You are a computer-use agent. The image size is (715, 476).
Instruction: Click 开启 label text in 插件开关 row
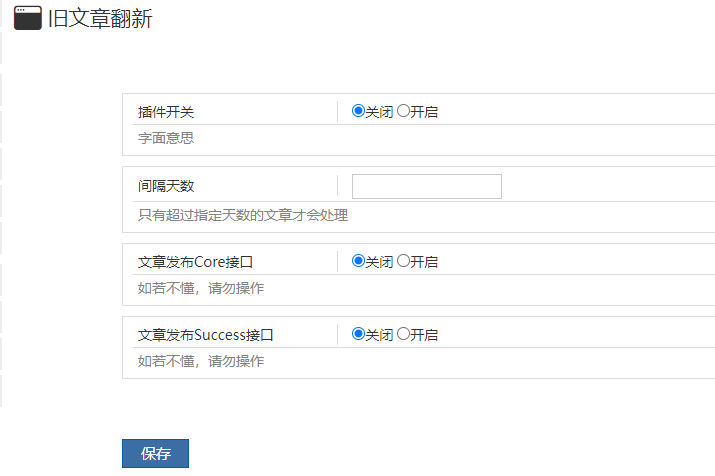coord(424,112)
